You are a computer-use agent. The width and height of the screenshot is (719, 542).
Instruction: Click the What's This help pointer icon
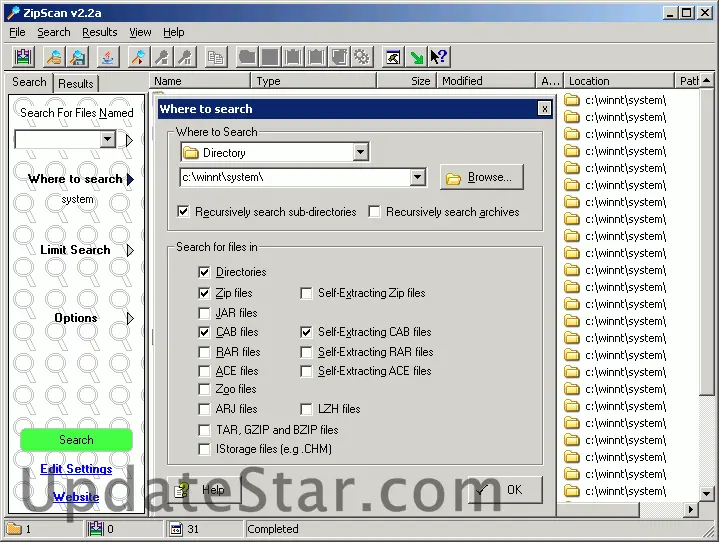pos(439,57)
